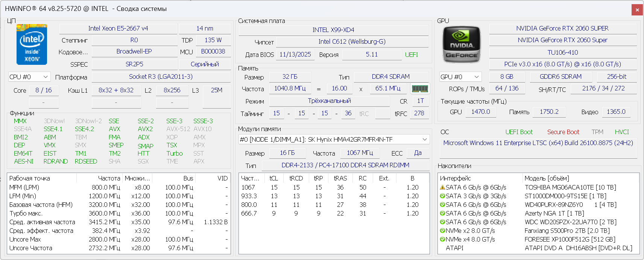Click the GPU clock value 1470.0
644x260 pixels.
tap(481, 112)
